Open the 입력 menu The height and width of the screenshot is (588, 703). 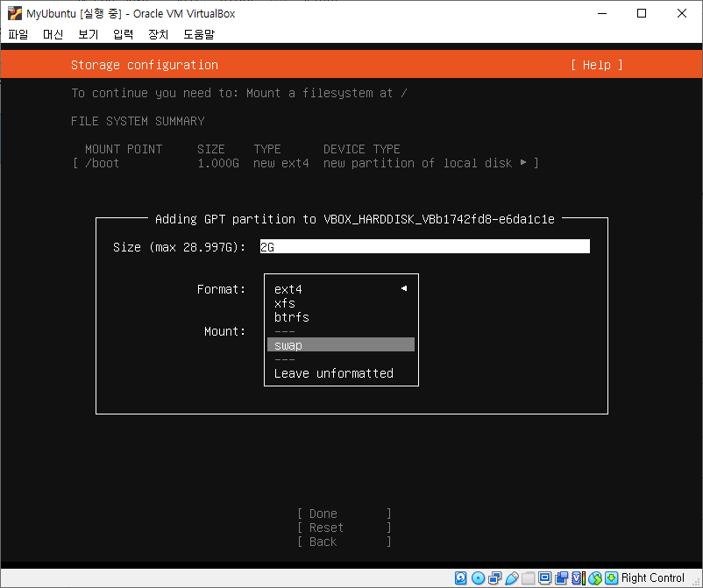point(123,34)
